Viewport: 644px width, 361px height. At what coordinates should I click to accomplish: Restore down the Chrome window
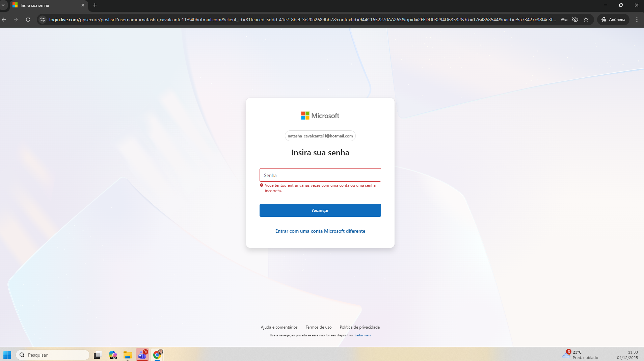click(x=621, y=5)
